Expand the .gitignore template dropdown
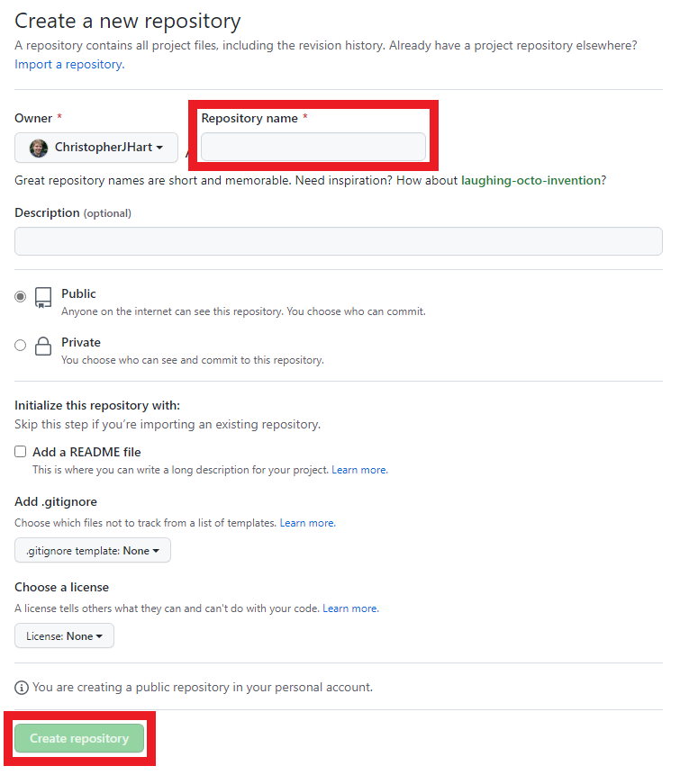The image size is (680, 784). click(93, 551)
